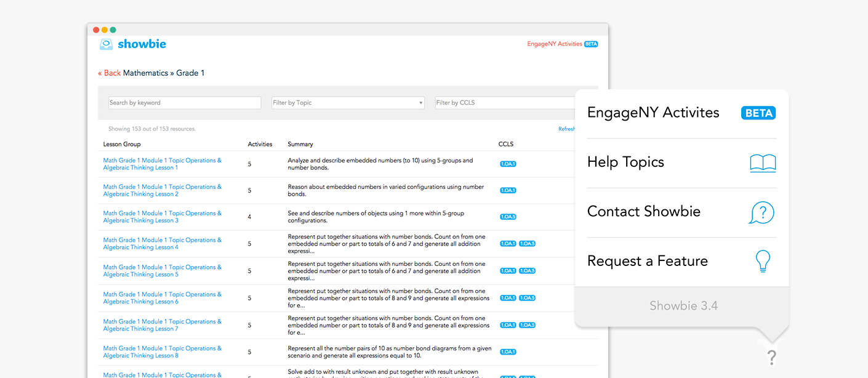This screenshot has width=868, height=378.
Task: Open the Algebraic Thinking Lesson 8 link
Action: 163,352
